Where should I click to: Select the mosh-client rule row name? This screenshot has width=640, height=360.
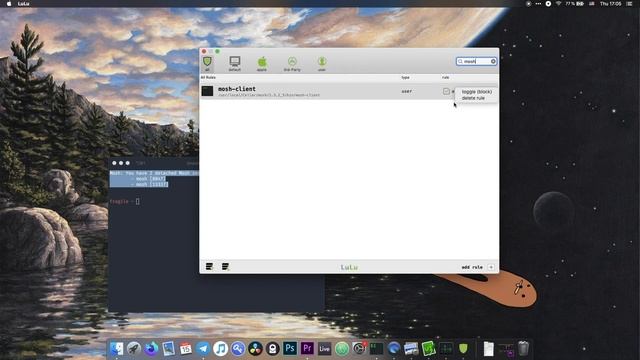[x=237, y=89]
